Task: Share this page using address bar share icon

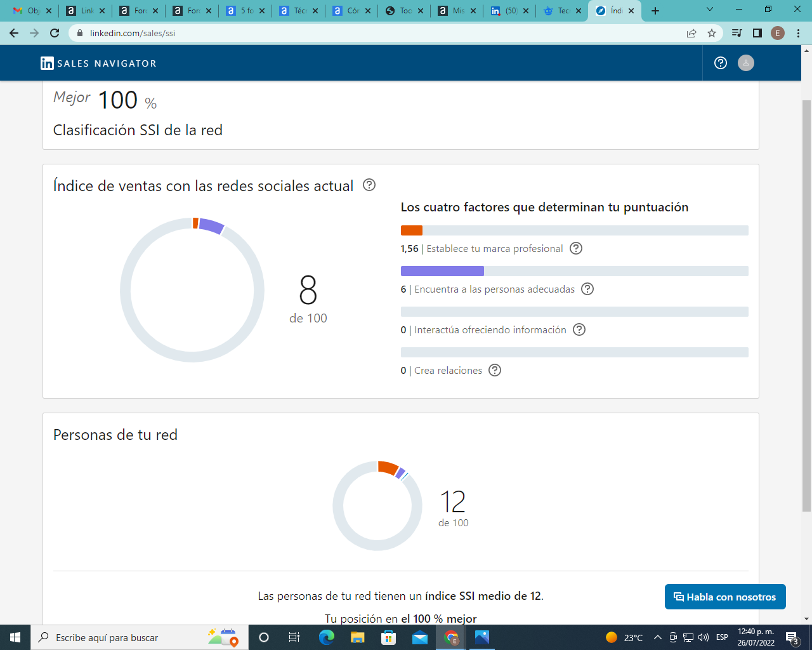Action: [691, 33]
